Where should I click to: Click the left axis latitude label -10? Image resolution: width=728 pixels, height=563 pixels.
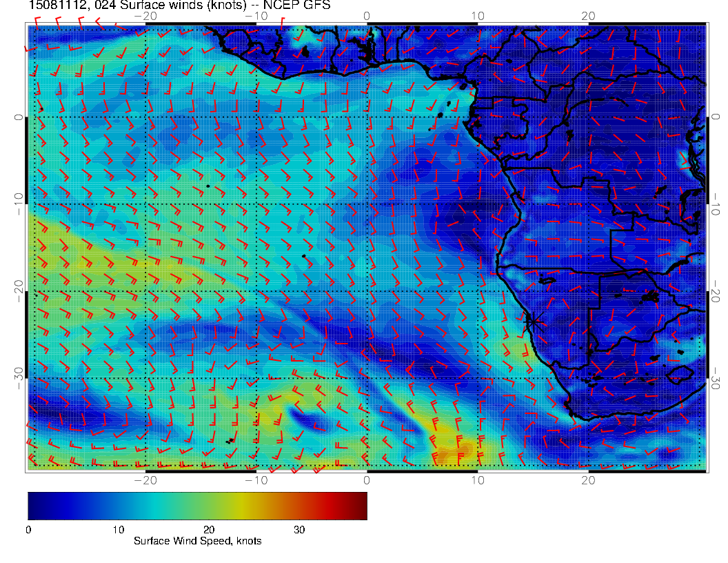click(x=19, y=204)
